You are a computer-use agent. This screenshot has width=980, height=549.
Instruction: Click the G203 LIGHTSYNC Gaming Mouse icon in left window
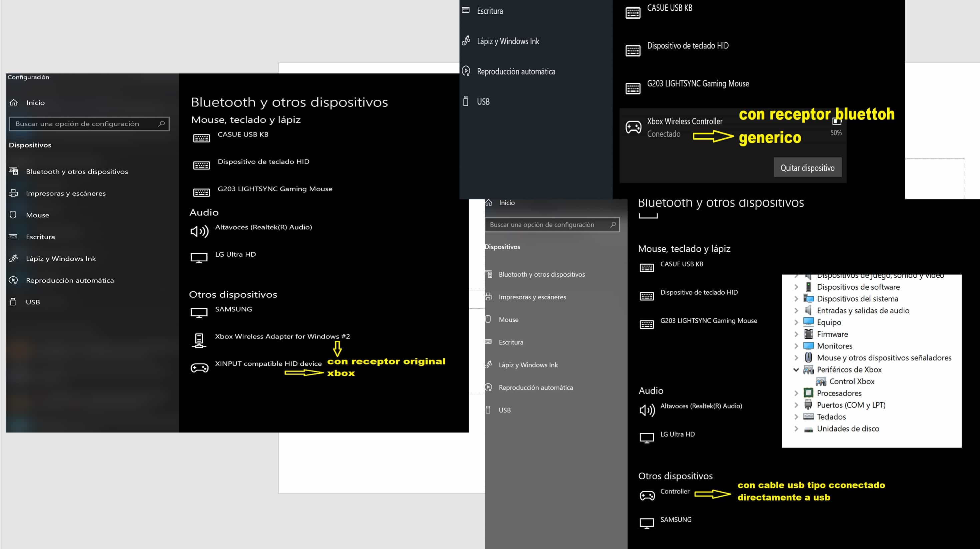(x=201, y=193)
